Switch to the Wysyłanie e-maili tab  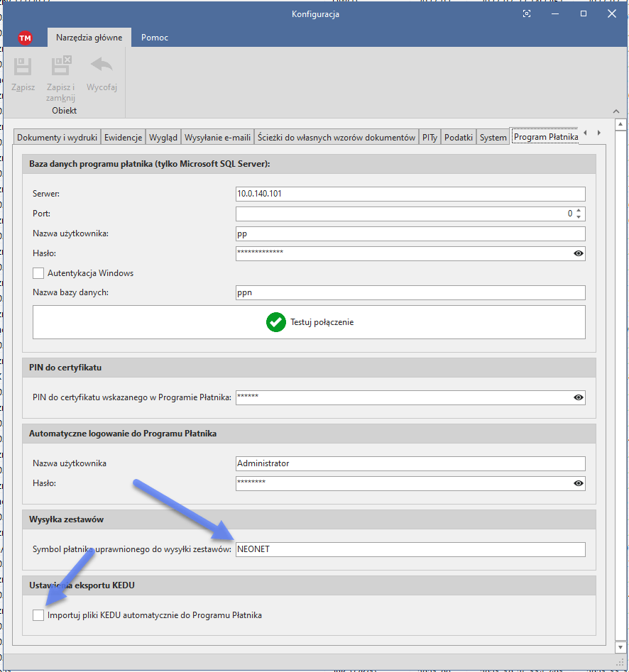point(217,138)
